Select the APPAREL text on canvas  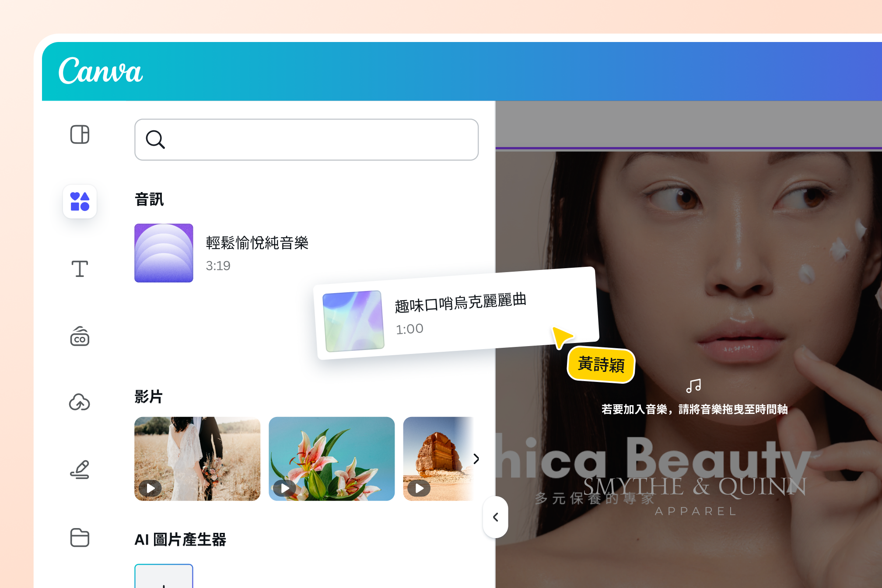pyautogui.click(x=696, y=511)
